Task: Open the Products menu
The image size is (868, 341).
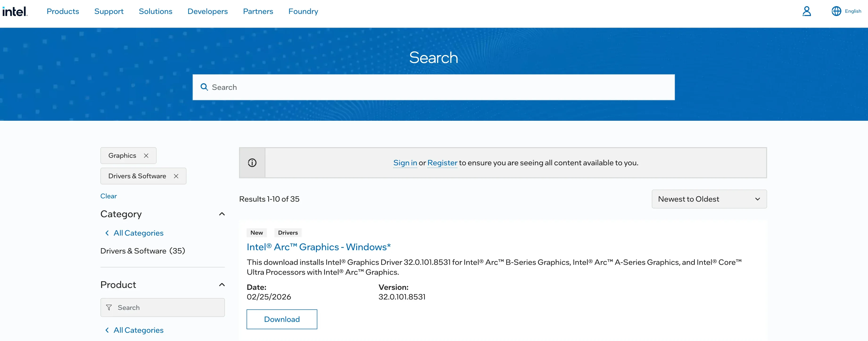Action: (x=63, y=12)
